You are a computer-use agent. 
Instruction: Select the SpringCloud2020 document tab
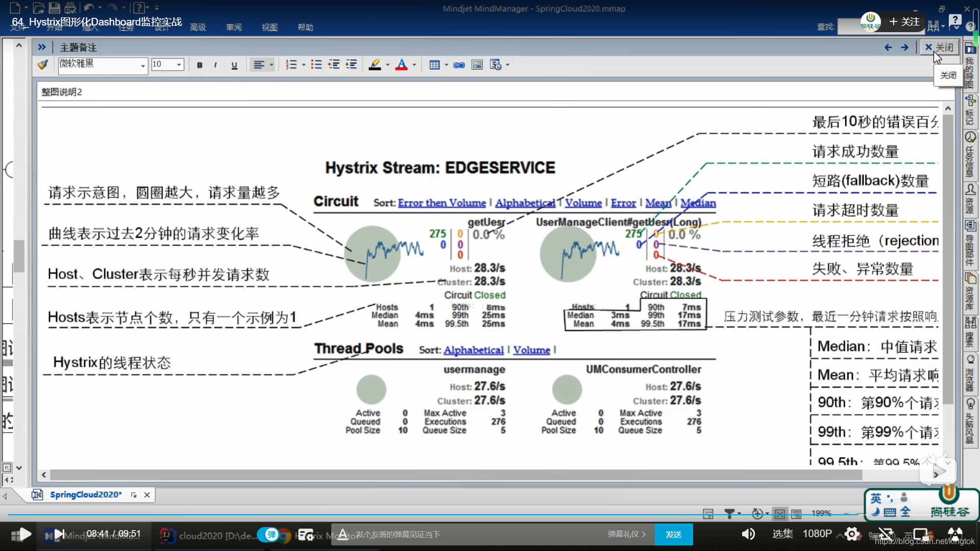(86, 494)
